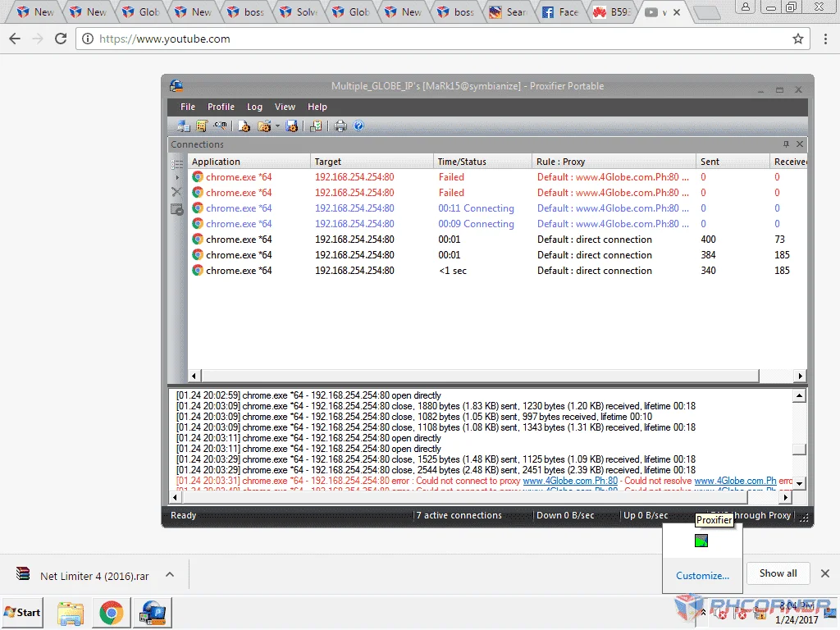Image resolution: width=840 pixels, height=630 pixels.
Task: Click Chrome icon on taskbar
Action: pos(111,612)
